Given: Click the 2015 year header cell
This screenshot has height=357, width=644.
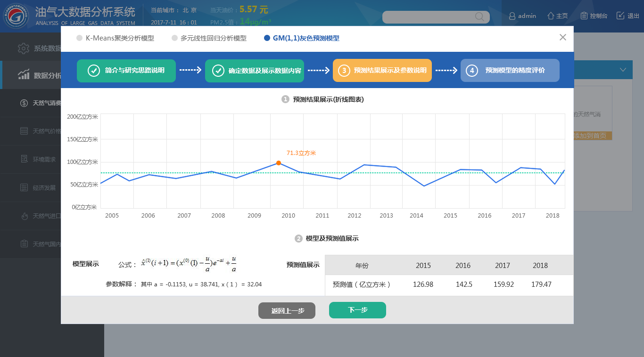Looking at the screenshot, I should [423, 266].
